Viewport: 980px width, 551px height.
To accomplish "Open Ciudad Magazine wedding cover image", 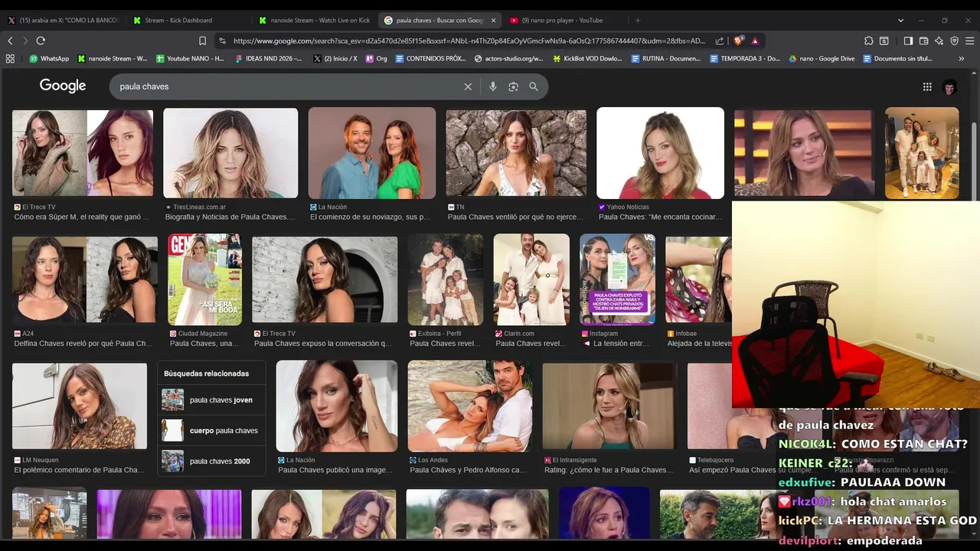I will (204, 279).
